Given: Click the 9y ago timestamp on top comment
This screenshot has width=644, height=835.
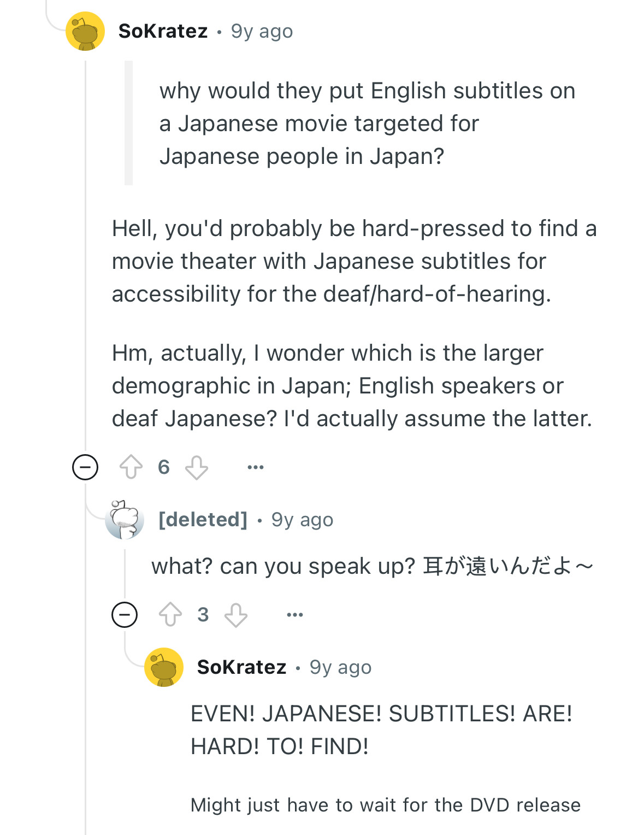Looking at the screenshot, I should coord(262,31).
